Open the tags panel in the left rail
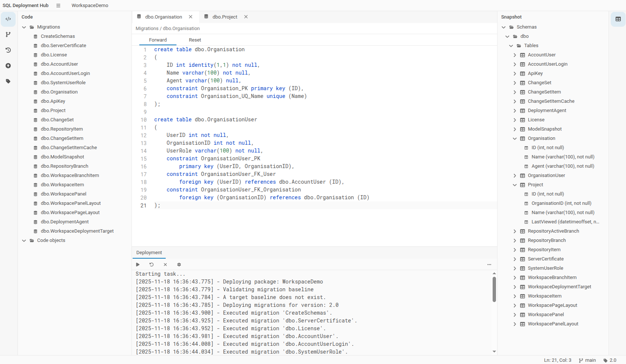 point(8,81)
